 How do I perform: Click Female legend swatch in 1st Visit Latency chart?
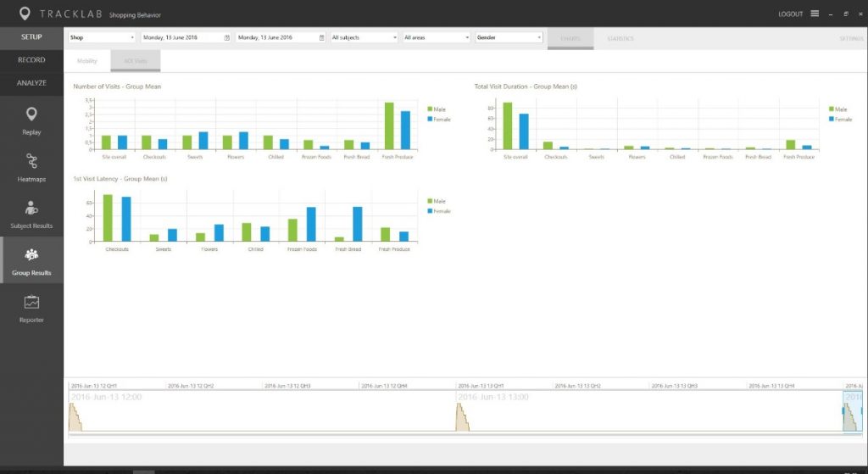point(430,211)
